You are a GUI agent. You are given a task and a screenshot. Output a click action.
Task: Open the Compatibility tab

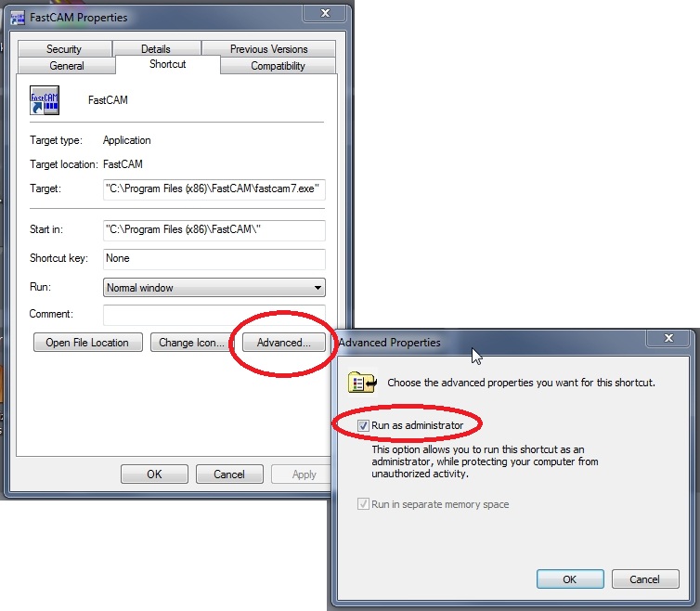[278, 66]
